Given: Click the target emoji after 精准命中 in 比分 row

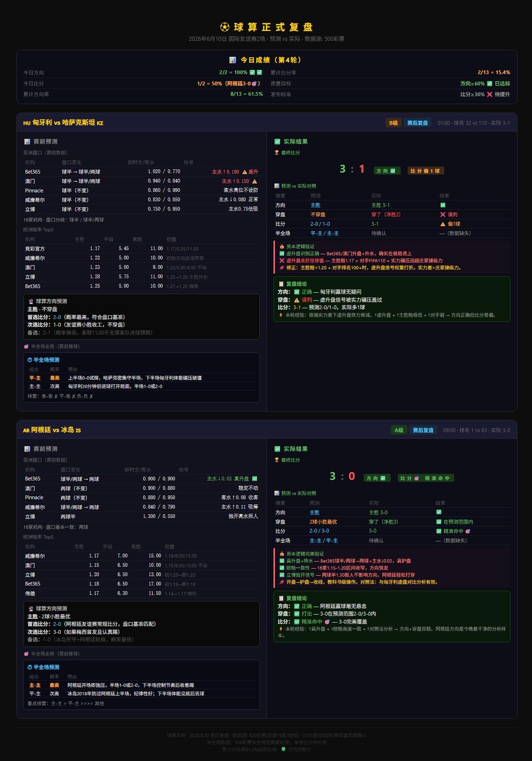Looking at the screenshot, I should [x=468, y=531].
